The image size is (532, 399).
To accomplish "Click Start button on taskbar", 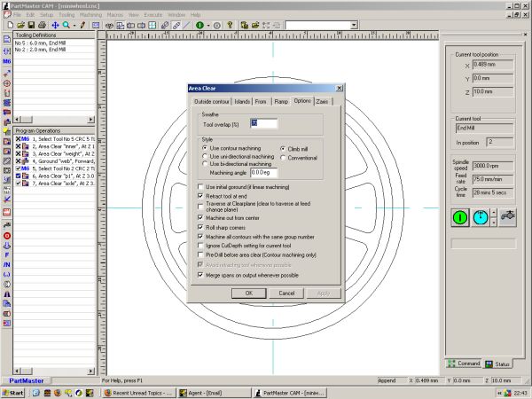I will [13, 393].
